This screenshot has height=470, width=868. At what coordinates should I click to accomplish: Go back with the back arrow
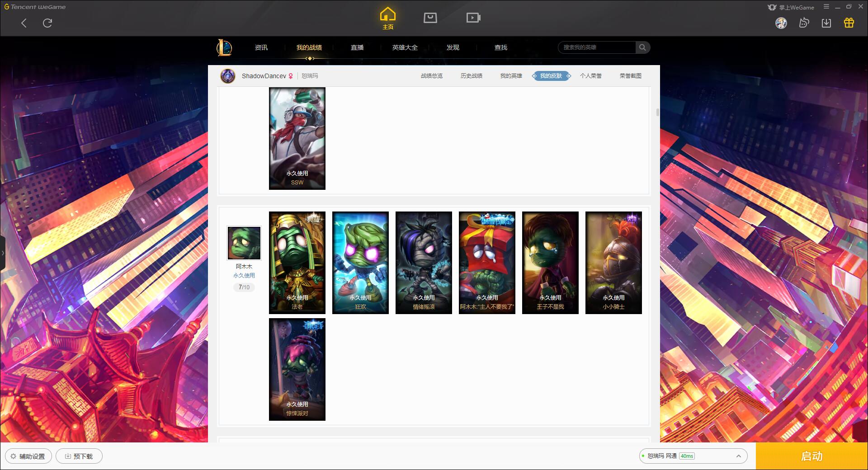(x=24, y=23)
